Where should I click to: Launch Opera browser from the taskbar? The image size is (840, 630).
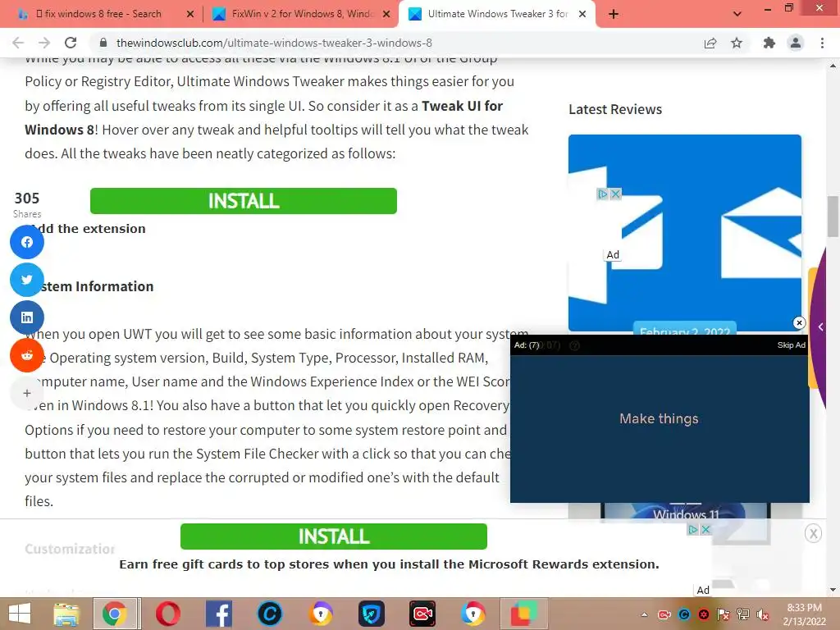[167, 614]
